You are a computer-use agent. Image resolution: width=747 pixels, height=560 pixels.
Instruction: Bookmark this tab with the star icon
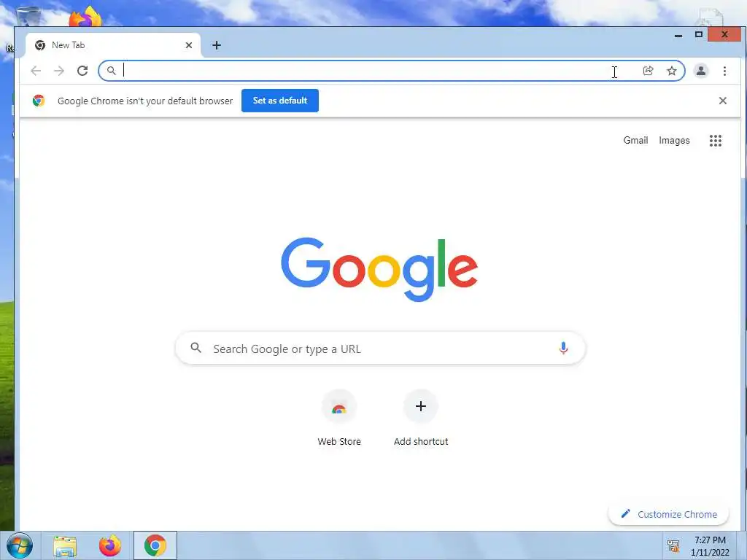pyautogui.click(x=672, y=71)
